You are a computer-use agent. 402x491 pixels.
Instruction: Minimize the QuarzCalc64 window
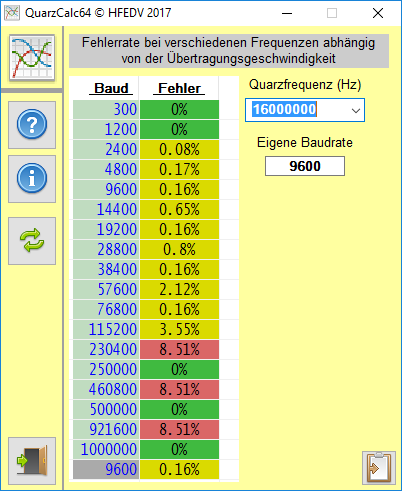pyautogui.click(x=287, y=13)
